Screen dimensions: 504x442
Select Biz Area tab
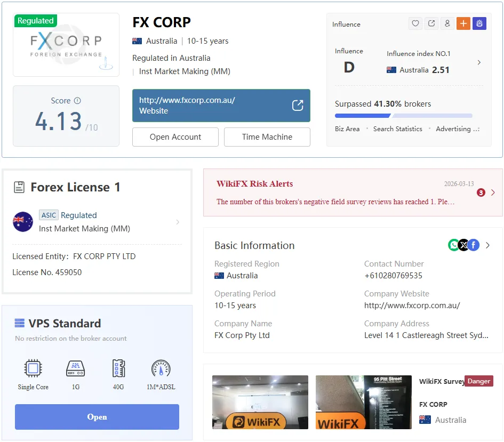tap(347, 129)
